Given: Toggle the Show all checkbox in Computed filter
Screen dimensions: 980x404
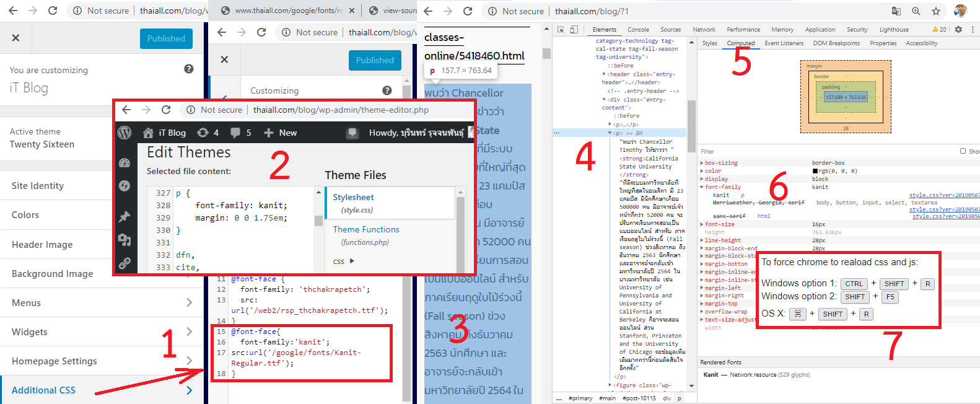Looking at the screenshot, I should (963, 151).
